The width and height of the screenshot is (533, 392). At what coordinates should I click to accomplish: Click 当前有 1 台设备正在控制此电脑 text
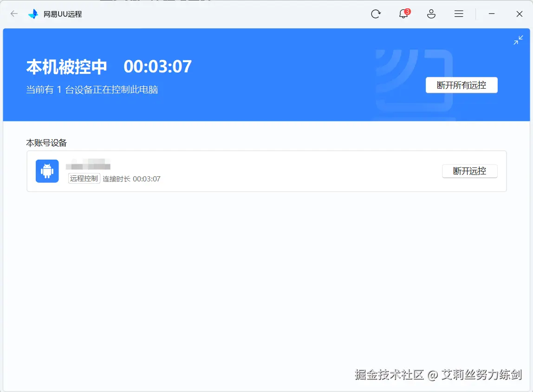(x=92, y=90)
